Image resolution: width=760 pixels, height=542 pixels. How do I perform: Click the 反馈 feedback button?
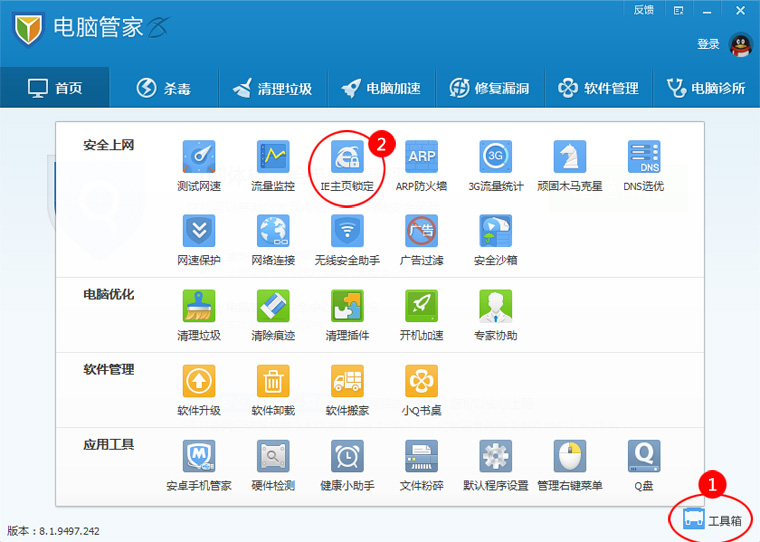644,10
